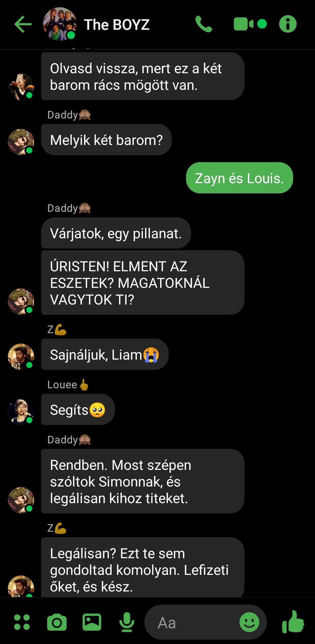
Task: Open the emoji picker smiley icon
Action: [x=249, y=622]
